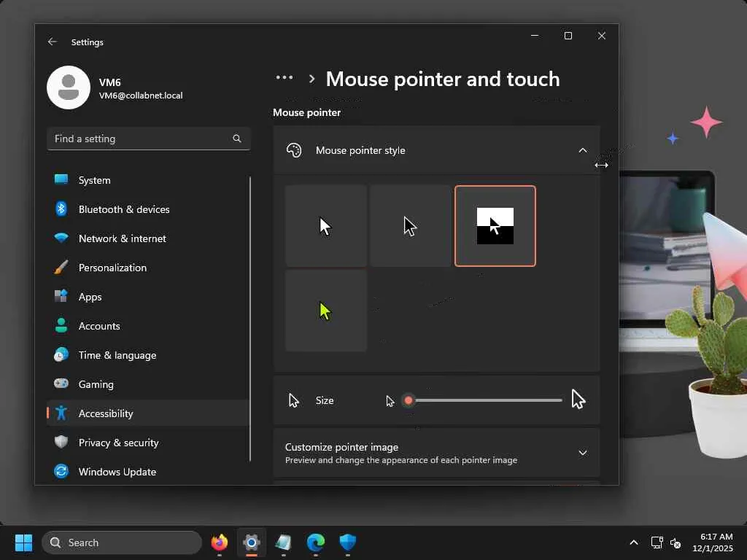Viewport: 747px width, 560px height.
Task: Open Time & language settings
Action: click(x=147, y=355)
